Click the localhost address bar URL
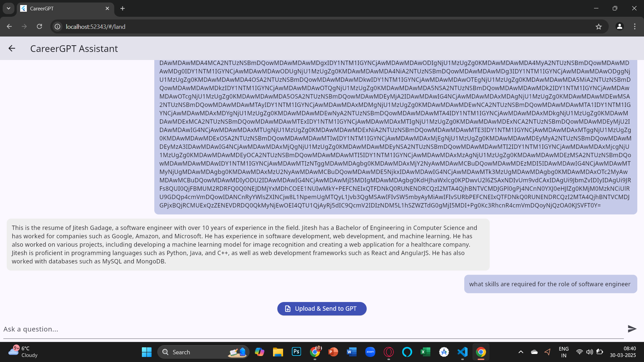644x362 pixels. click(x=96, y=26)
